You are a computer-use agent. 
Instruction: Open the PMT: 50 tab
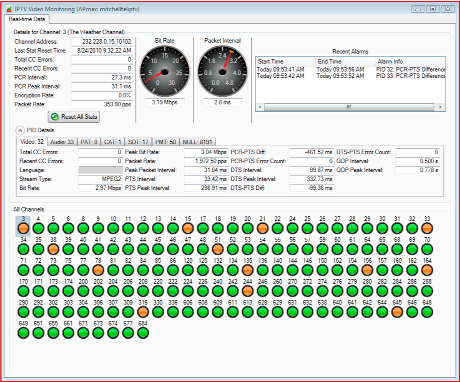[x=166, y=142]
